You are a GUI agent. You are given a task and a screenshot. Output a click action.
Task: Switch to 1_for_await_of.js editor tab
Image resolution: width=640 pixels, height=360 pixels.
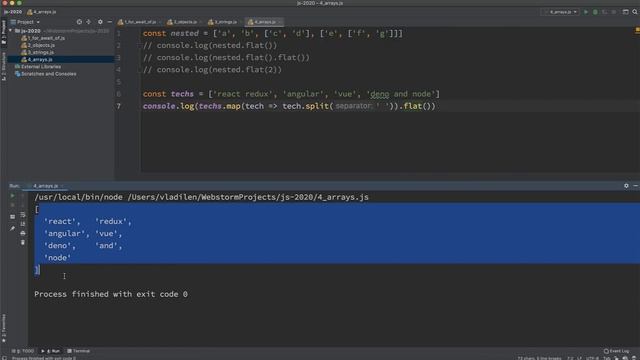pos(138,22)
